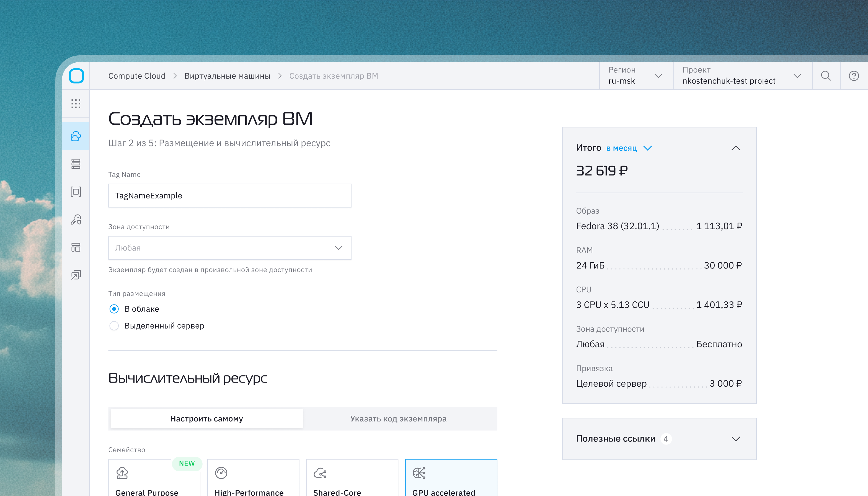Click the '1 113,01 ₽' image price

click(x=719, y=226)
